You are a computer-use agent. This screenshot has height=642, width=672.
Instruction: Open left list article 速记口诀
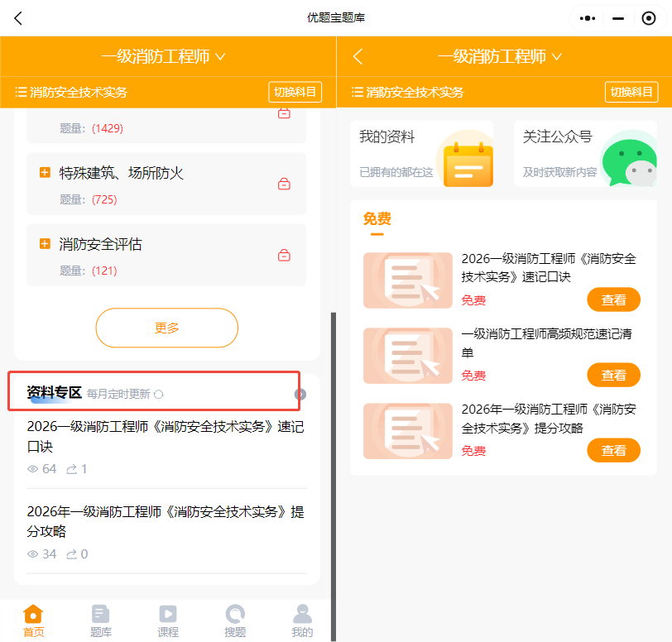pos(166,436)
